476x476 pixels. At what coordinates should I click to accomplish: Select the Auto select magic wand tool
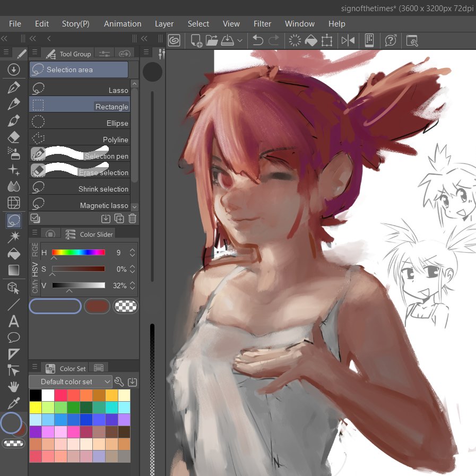click(14, 237)
